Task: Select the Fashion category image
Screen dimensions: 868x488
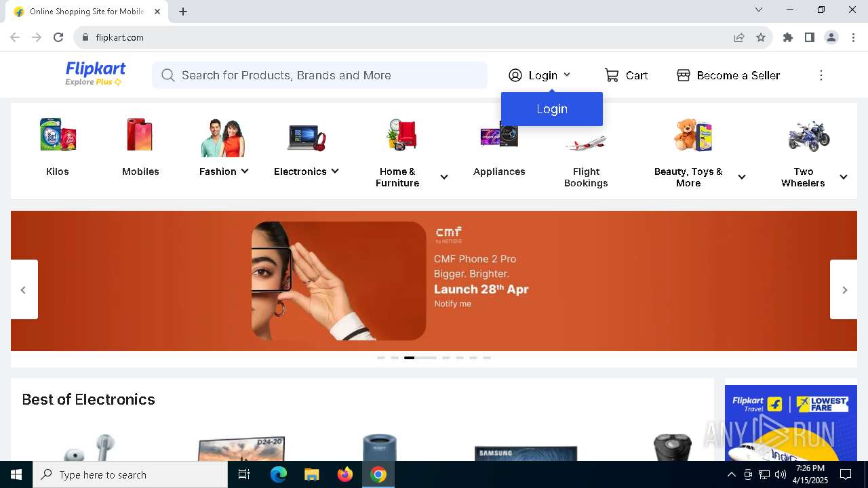Action: pos(222,138)
